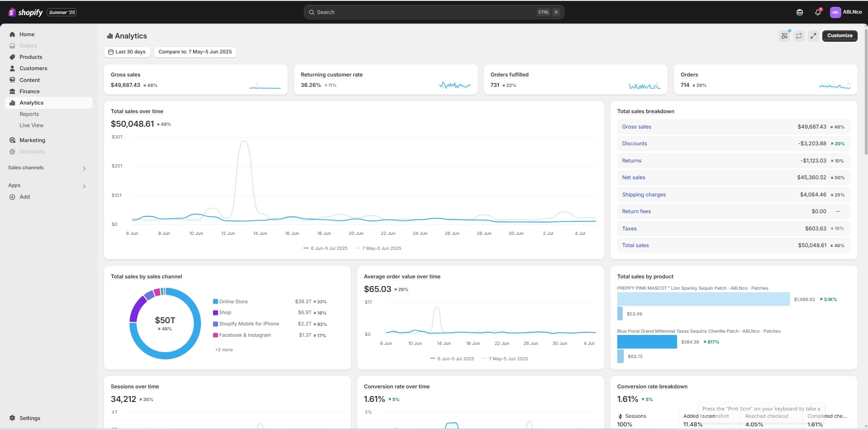Click the Analytics bar chart sidebar icon
The height and width of the screenshot is (430, 868).
(x=12, y=103)
